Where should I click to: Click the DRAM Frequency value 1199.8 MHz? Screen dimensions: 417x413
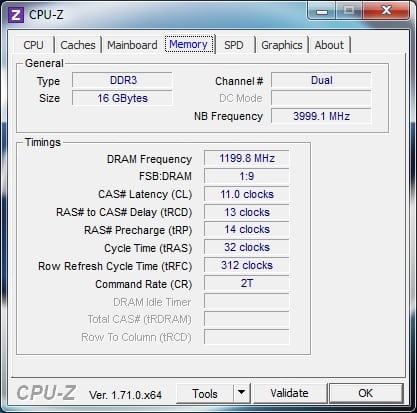[x=247, y=158]
